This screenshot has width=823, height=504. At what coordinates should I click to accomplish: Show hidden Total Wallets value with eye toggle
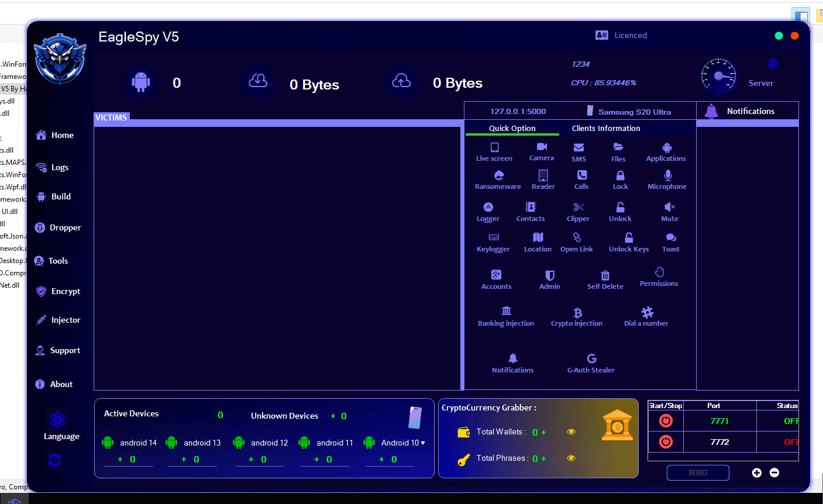click(x=571, y=431)
